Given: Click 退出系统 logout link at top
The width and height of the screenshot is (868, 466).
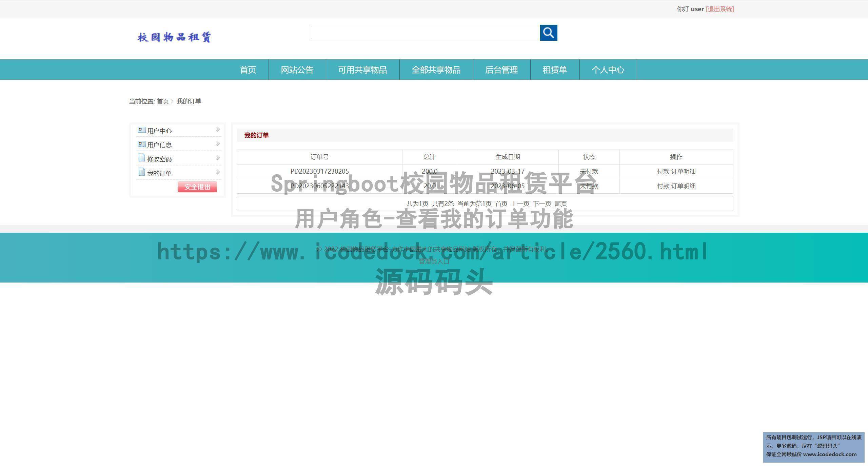Looking at the screenshot, I should point(719,9).
